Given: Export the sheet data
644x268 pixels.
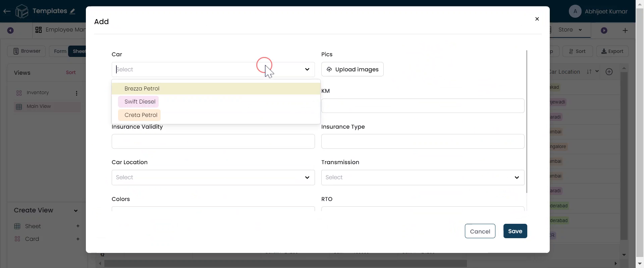Looking at the screenshot, I should [612, 51].
